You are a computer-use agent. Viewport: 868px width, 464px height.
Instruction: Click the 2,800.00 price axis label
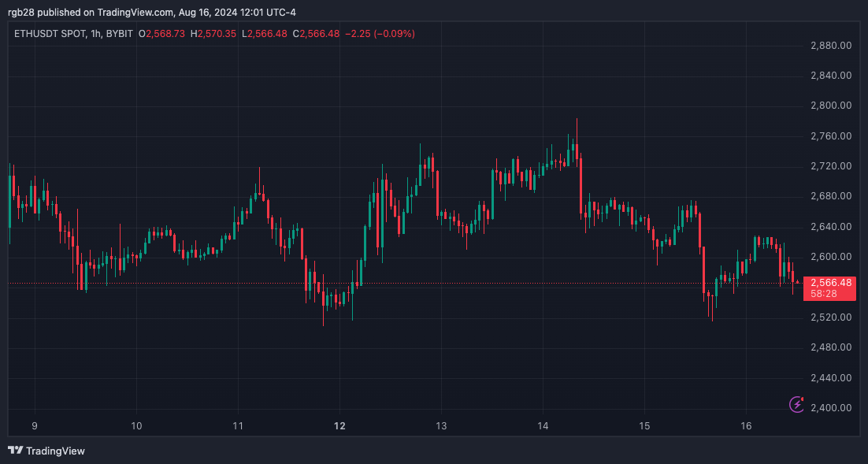click(x=831, y=106)
